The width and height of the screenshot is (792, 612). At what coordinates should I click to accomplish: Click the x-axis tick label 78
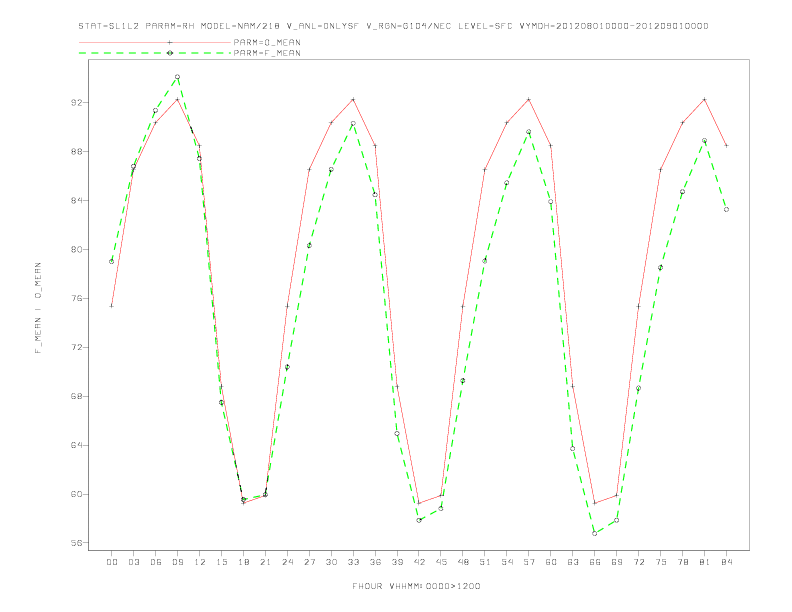tap(682, 562)
